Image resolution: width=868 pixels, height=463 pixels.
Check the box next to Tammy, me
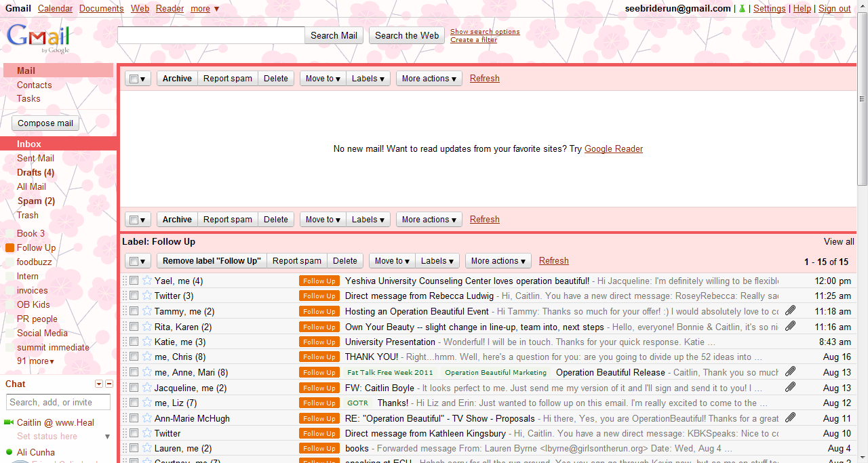tap(134, 311)
